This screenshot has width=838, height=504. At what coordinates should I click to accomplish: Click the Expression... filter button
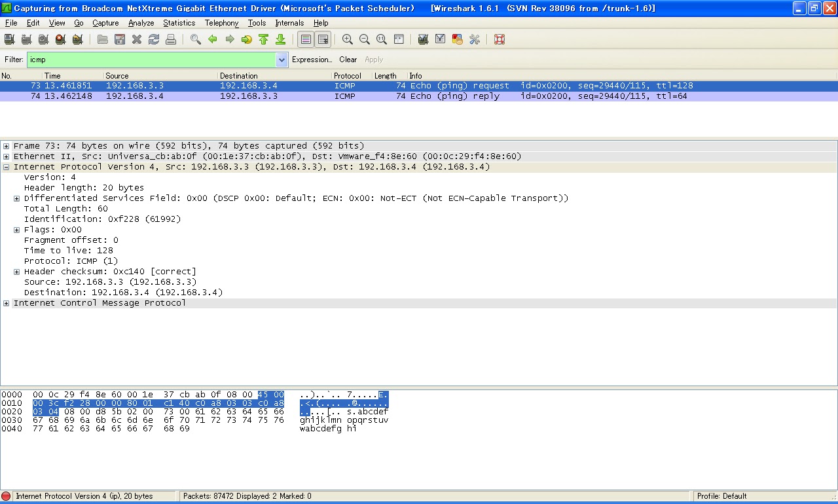[312, 60]
